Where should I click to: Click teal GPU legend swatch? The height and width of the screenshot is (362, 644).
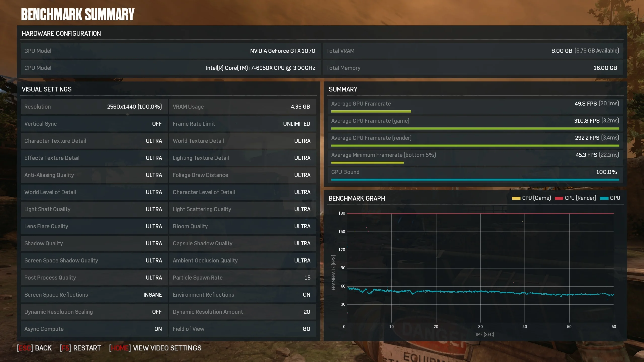tap(604, 198)
